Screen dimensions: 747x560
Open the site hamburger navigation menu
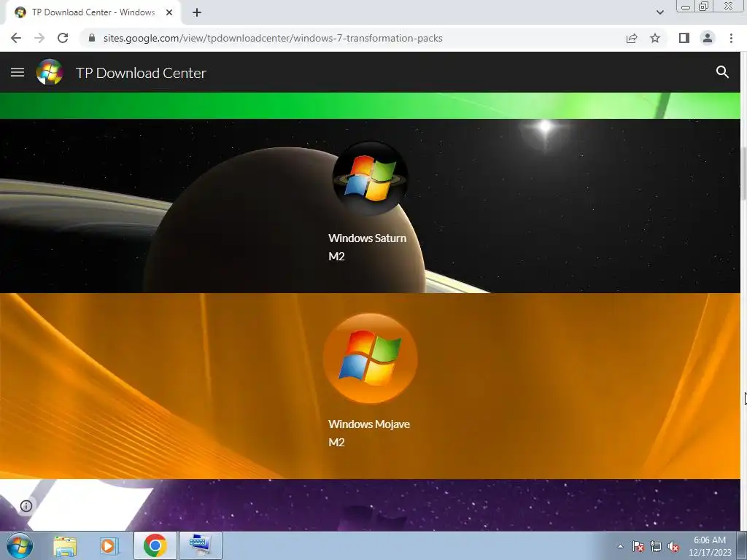18,72
